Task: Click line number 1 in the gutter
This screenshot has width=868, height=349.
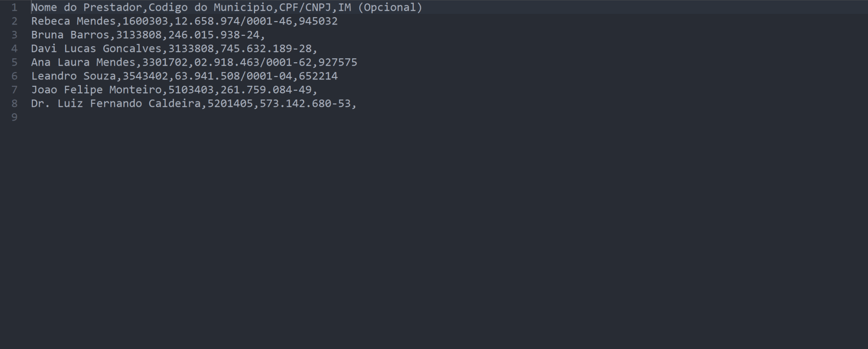Action: [14, 7]
